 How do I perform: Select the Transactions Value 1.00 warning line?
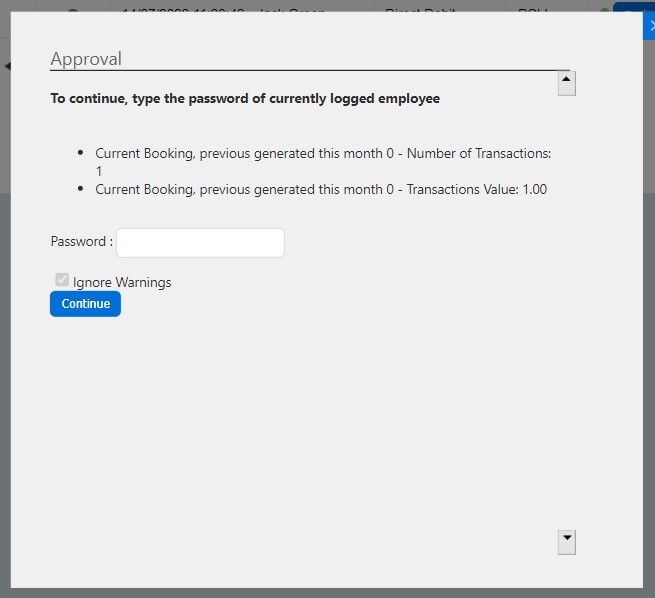[x=320, y=190]
